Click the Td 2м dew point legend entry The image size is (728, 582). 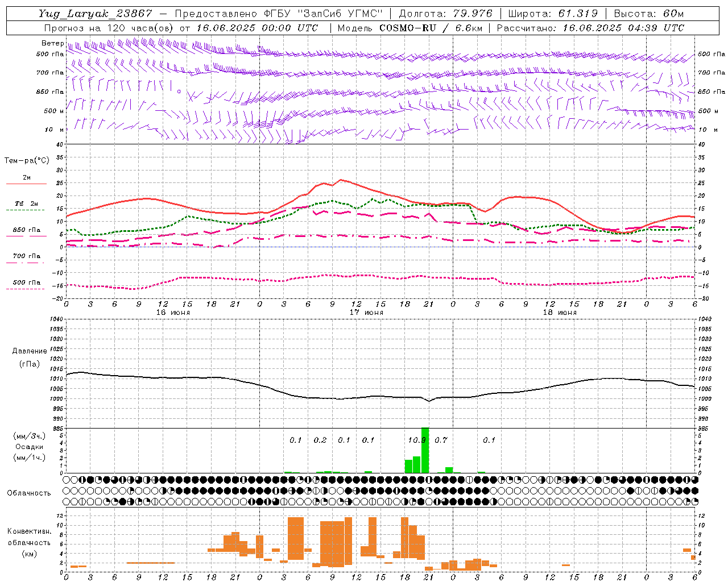(x=26, y=203)
